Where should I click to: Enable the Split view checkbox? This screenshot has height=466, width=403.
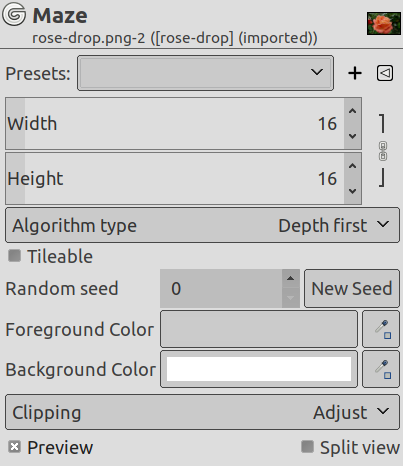(307, 447)
